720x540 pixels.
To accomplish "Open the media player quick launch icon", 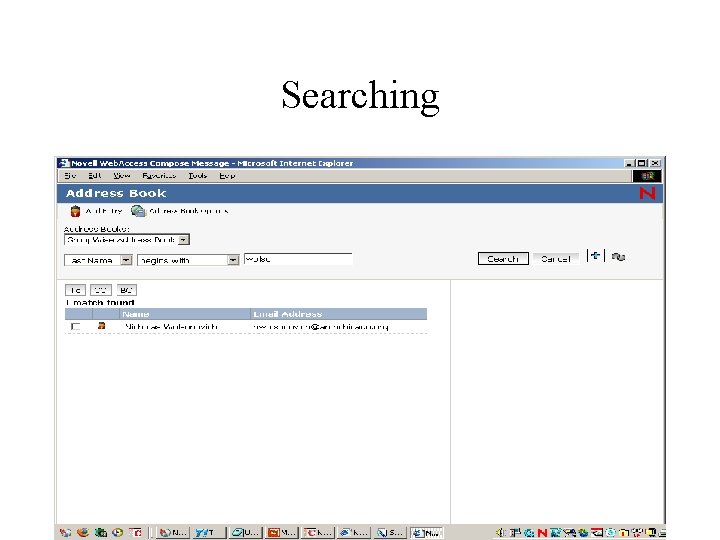I will coord(118,532).
